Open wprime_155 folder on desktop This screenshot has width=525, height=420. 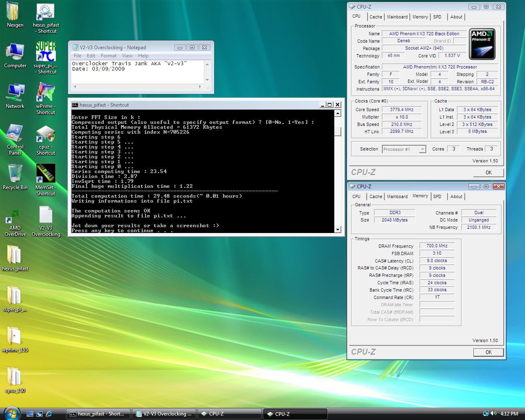pos(15,340)
